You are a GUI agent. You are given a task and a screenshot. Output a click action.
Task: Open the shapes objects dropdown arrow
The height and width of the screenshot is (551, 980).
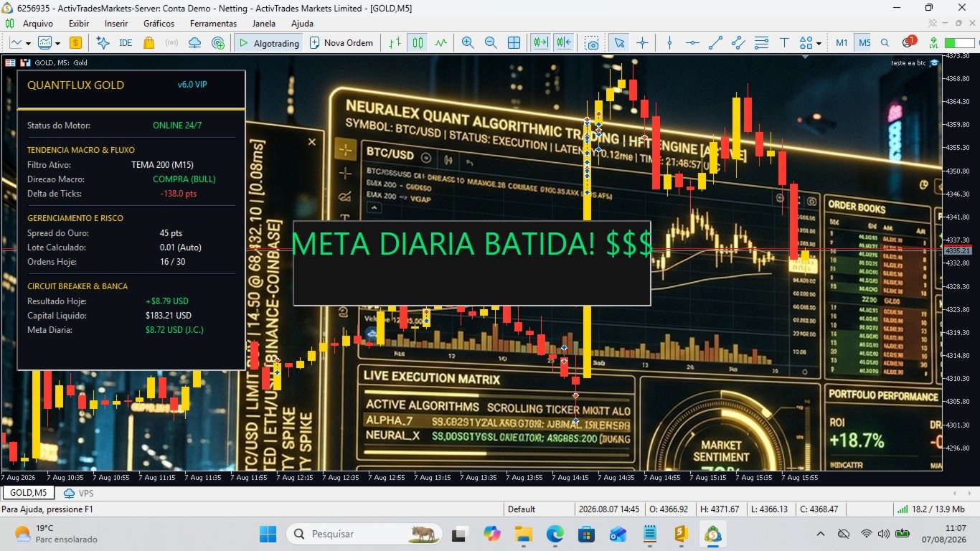[819, 44]
